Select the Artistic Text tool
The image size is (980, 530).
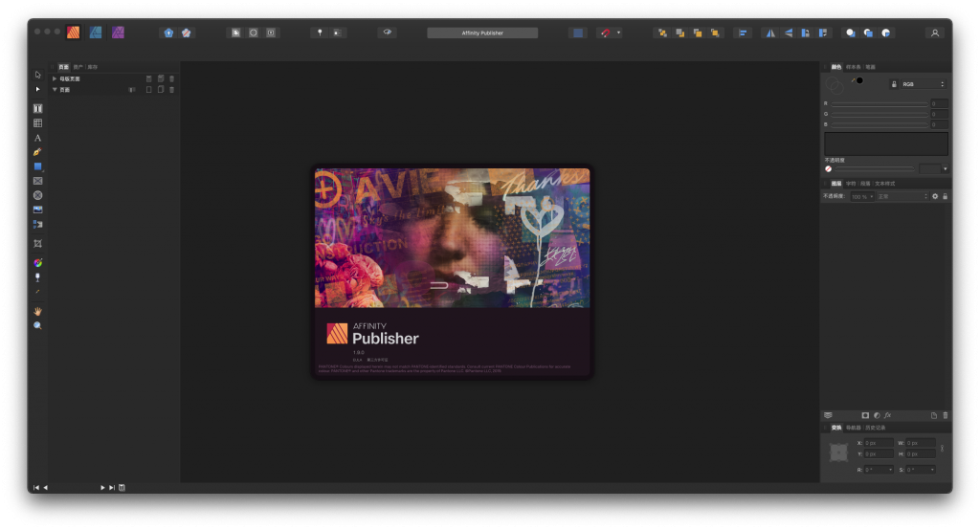coord(37,138)
